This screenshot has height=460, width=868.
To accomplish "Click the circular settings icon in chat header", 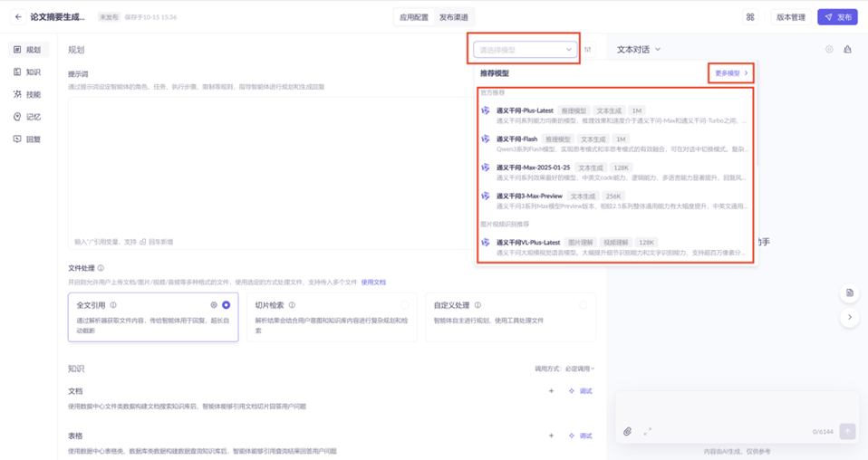I will (829, 49).
